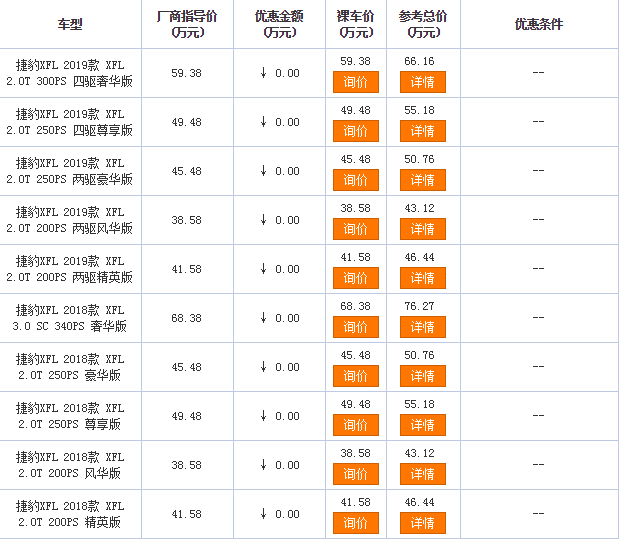Click 询价 for 2019款 200PS 两驱风华版
620x539 pixels.
pyautogui.click(x=356, y=229)
